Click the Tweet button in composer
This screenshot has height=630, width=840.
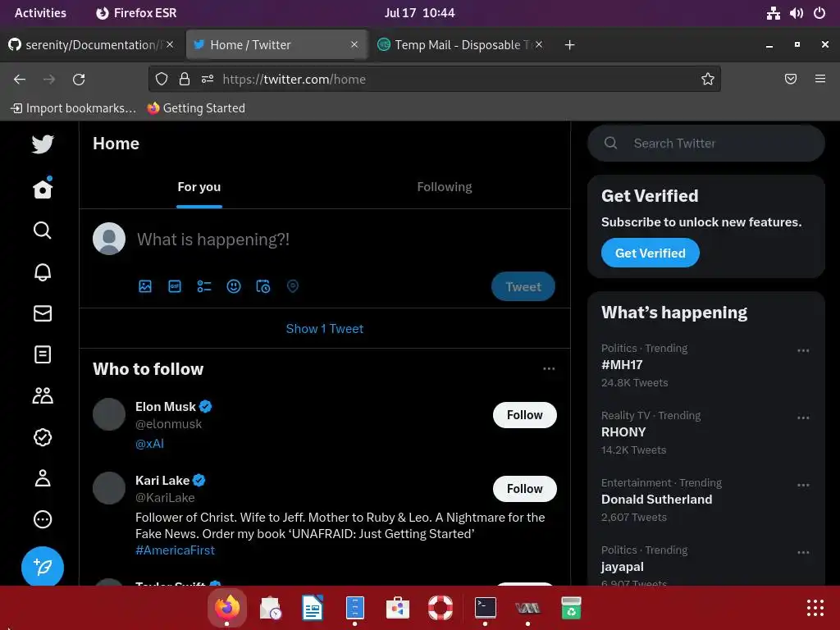point(523,286)
